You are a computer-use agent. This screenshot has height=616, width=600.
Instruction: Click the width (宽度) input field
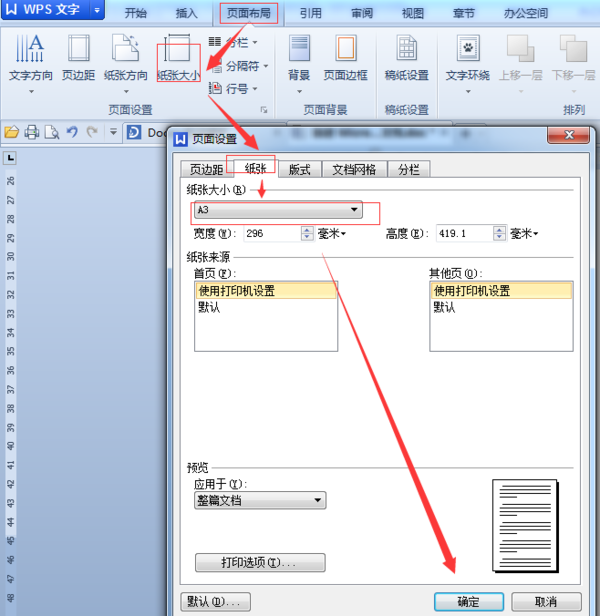pyautogui.click(x=272, y=234)
